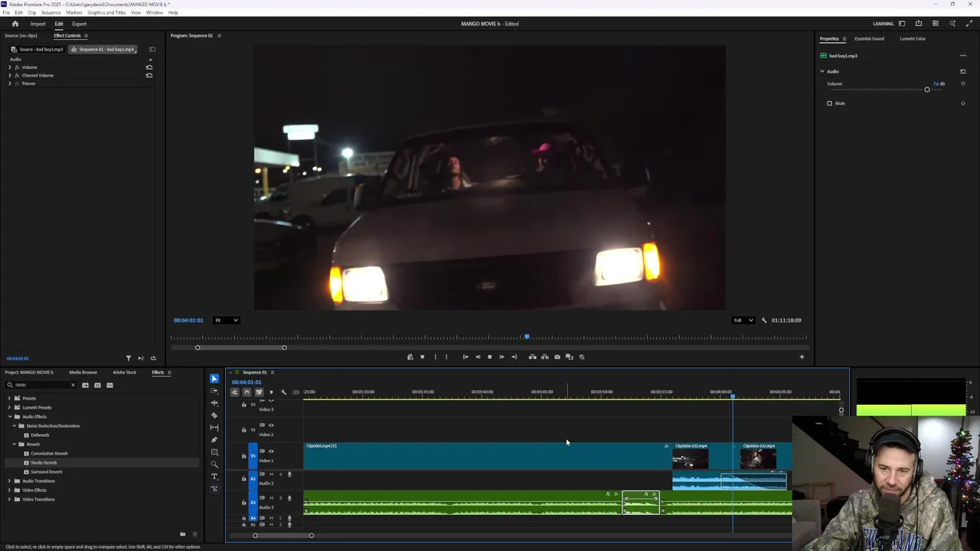Choose the Rectangle tool
Screen dimensions: 980x551
click(214, 452)
